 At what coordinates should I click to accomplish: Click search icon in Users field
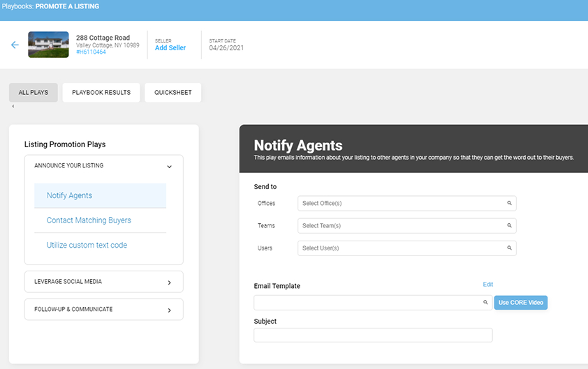[509, 248]
